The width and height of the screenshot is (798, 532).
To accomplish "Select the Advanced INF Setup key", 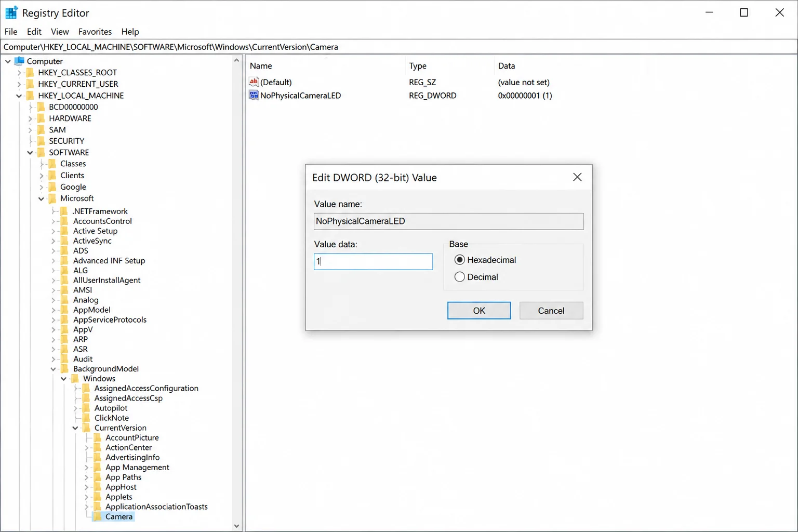I will tap(109, 260).
